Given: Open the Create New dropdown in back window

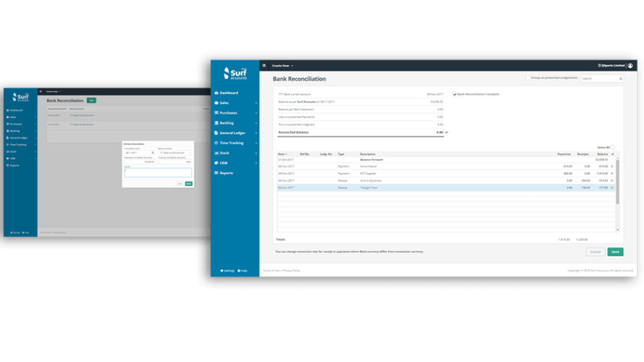Looking at the screenshot, I should point(53,92).
